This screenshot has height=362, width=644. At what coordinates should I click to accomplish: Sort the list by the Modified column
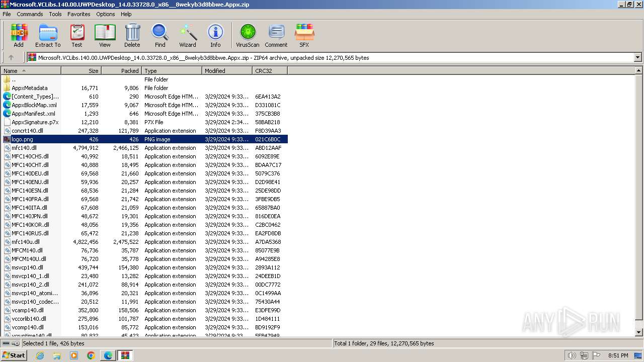(x=227, y=71)
